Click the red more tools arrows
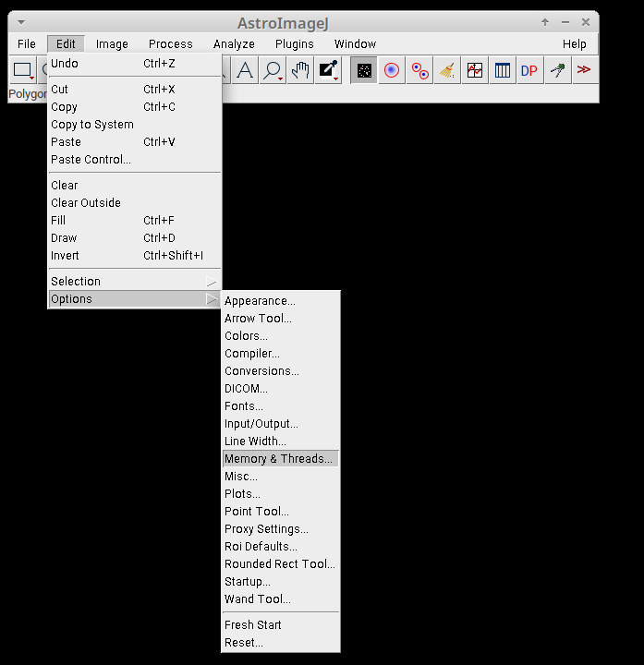 coord(585,69)
